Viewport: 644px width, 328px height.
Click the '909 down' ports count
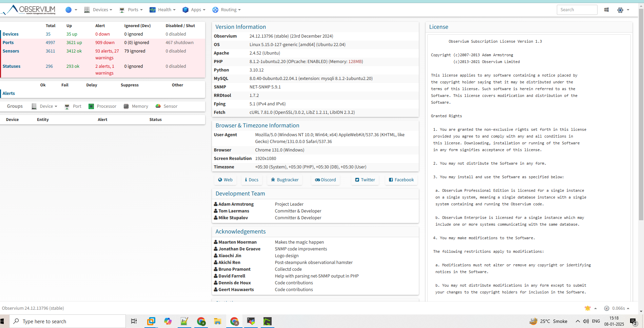click(105, 42)
